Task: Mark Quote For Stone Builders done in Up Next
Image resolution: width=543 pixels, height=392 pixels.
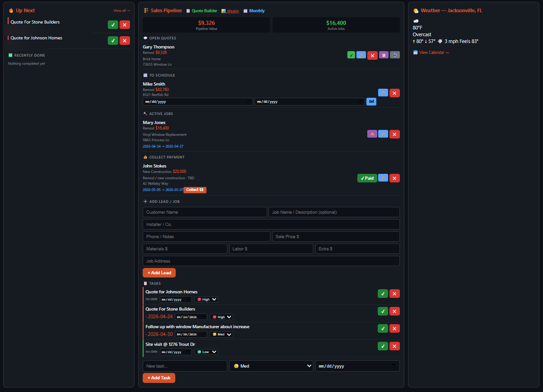Action: coord(113,25)
